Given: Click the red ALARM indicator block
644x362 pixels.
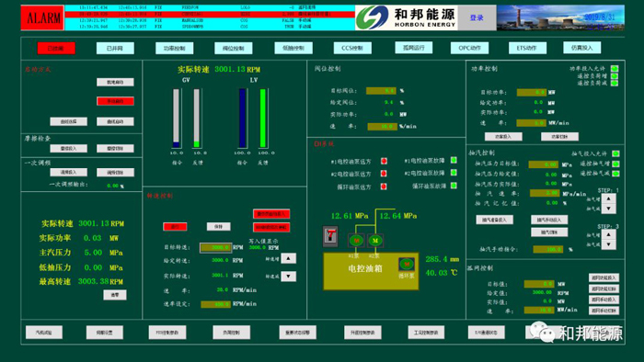Looking at the screenshot, I should click(x=42, y=17).
